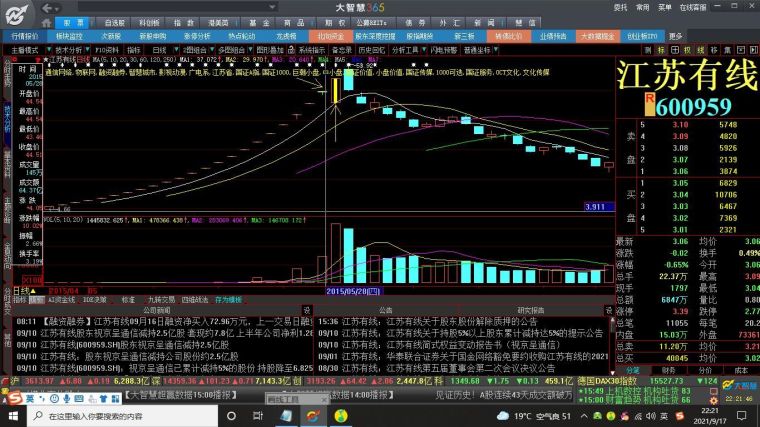760x427 pixels.
Task: Click the 板块监控 button
Action: click(x=69, y=36)
